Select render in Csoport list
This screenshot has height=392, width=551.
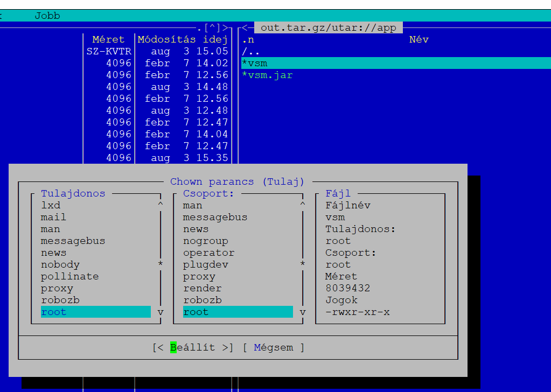pos(203,289)
